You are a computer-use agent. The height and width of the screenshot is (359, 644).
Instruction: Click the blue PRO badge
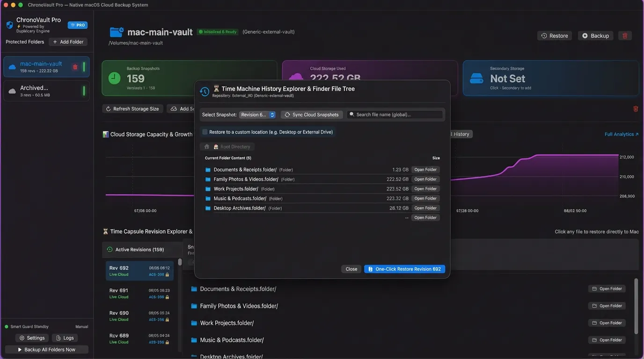(78, 25)
